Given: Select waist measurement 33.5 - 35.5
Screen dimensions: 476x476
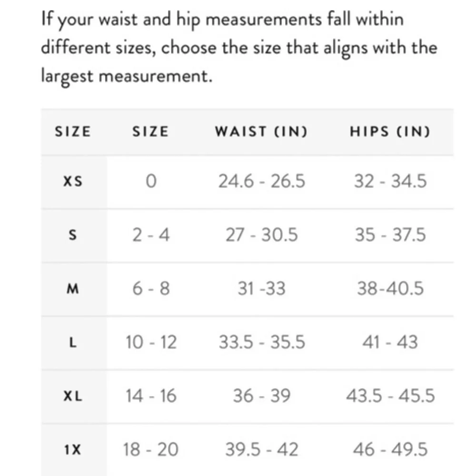Looking at the screenshot, I should pyautogui.click(x=261, y=343).
